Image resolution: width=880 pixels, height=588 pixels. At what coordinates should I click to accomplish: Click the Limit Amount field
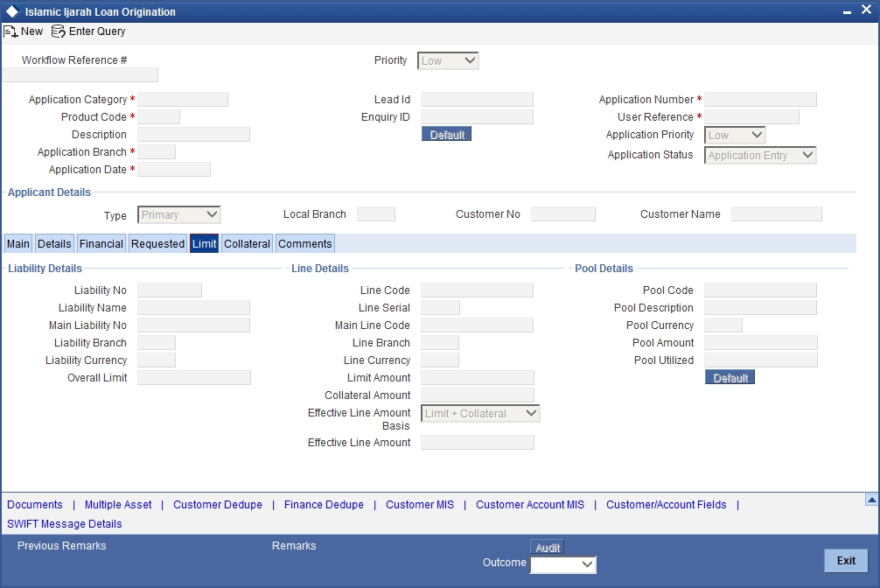point(478,377)
